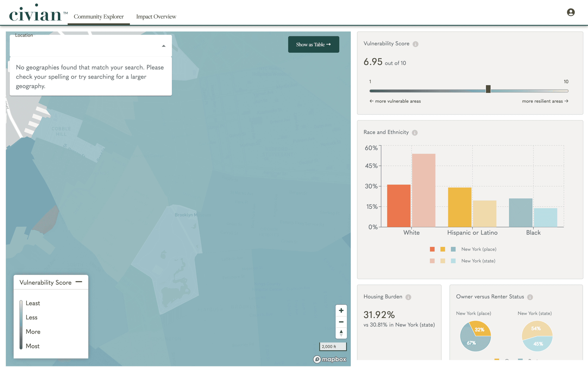Click the '31.92%' housing burden value
This screenshot has height=367, width=588.
click(379, 315)
